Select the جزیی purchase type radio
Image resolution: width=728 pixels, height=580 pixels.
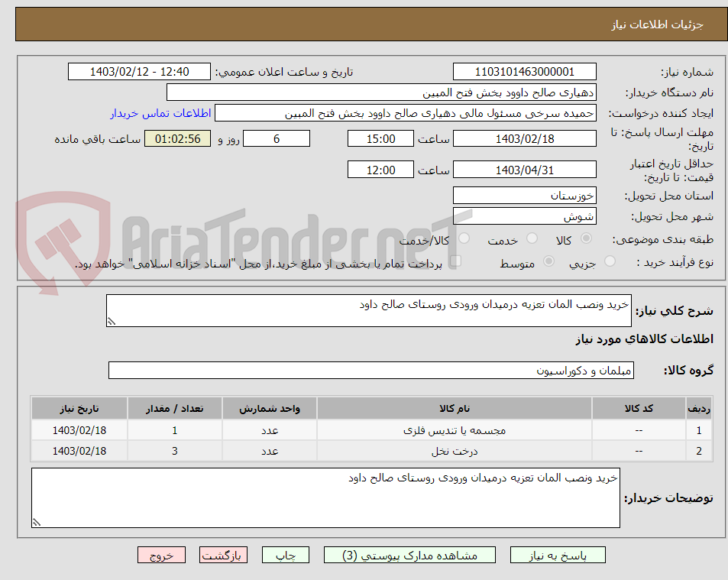610,261
